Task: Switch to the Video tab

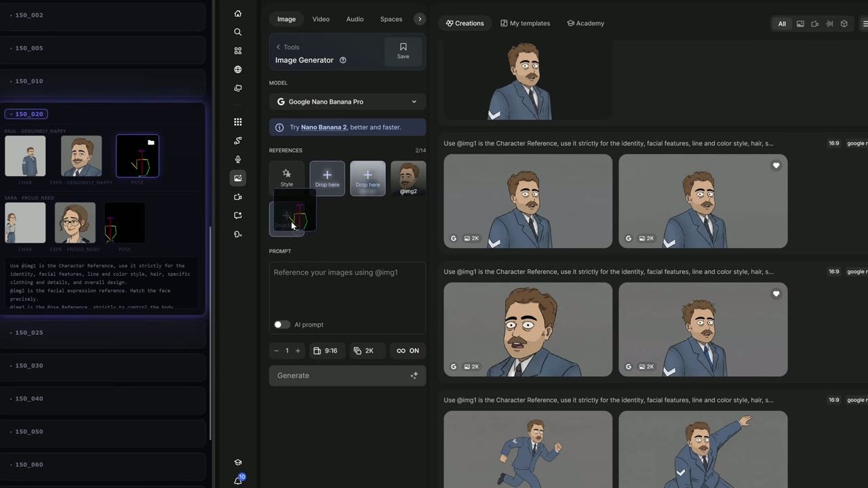Action: coord(321,19)
